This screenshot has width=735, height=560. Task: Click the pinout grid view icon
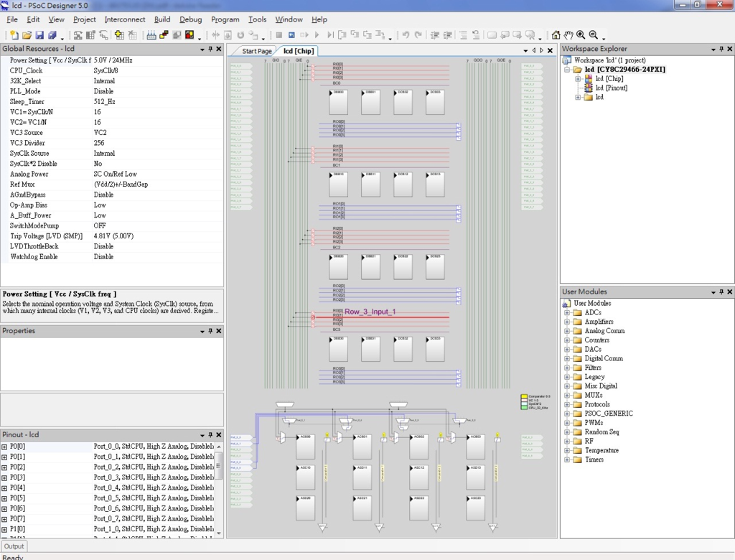click(x=90, y=34)
